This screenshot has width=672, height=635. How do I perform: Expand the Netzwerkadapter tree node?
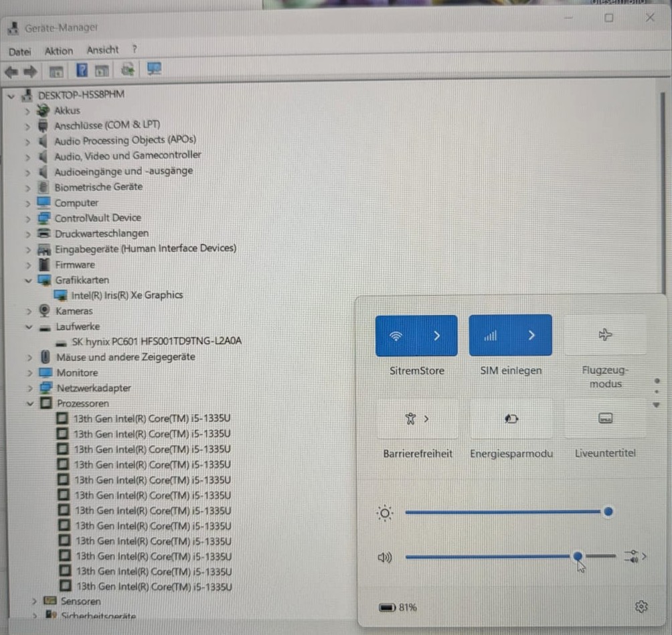click(x=29, y=388)
